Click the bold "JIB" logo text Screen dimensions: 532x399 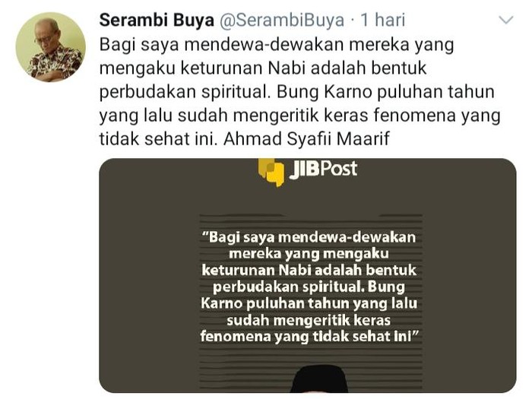tap(304, 169)
